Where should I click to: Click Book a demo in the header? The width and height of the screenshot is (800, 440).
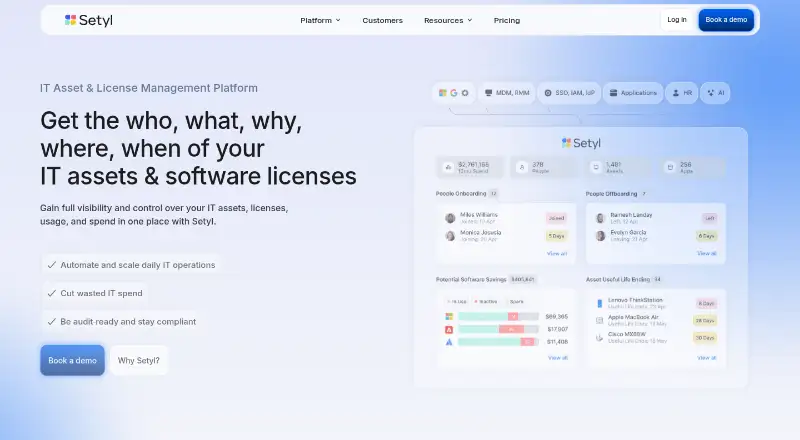coord(726,20)
